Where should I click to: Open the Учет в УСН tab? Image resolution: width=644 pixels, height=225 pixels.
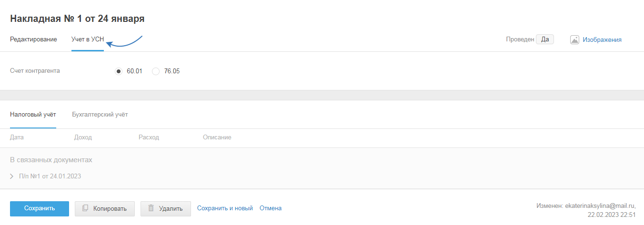tap(88, 39)
